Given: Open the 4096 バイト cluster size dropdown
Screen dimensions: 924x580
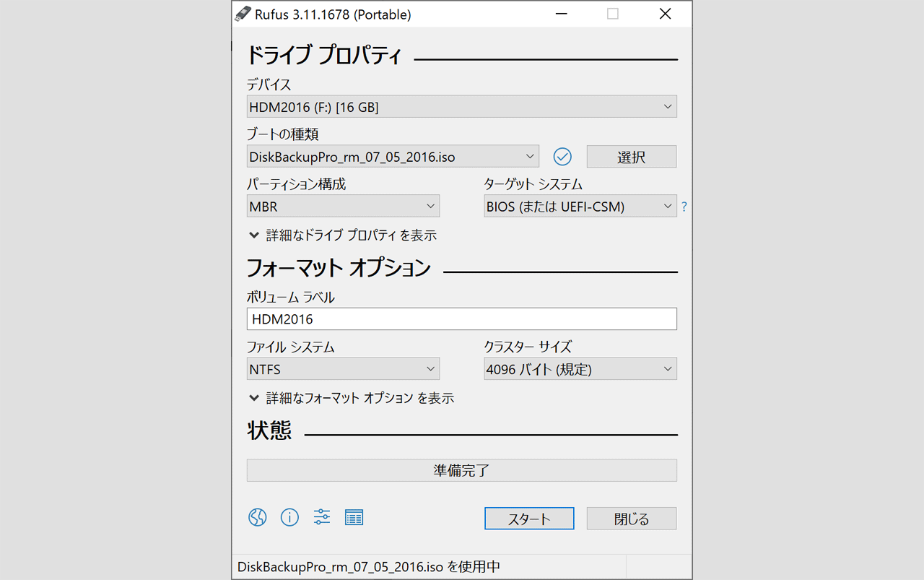Looking at the screenshot, I should tap(580, 369).
